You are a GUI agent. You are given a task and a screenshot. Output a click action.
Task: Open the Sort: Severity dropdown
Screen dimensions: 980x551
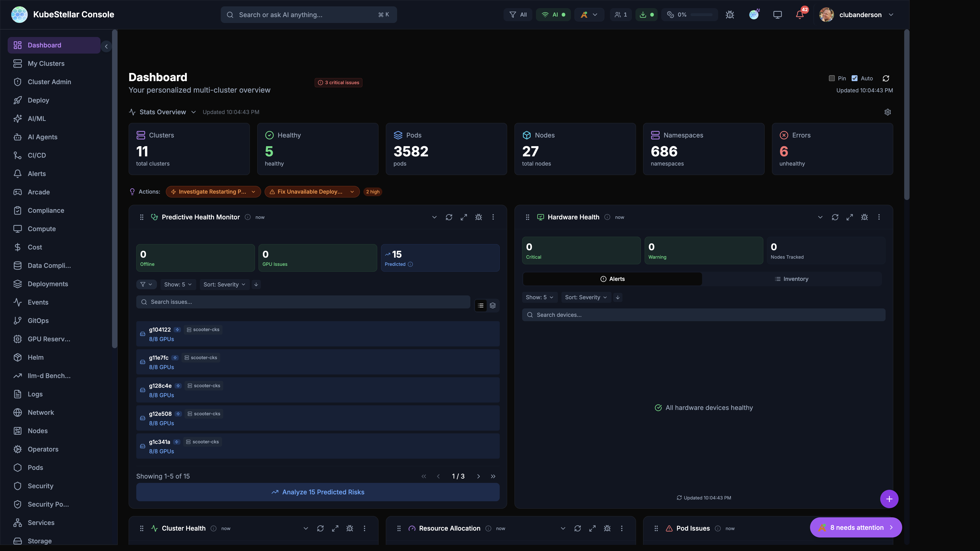pos(224,284)
